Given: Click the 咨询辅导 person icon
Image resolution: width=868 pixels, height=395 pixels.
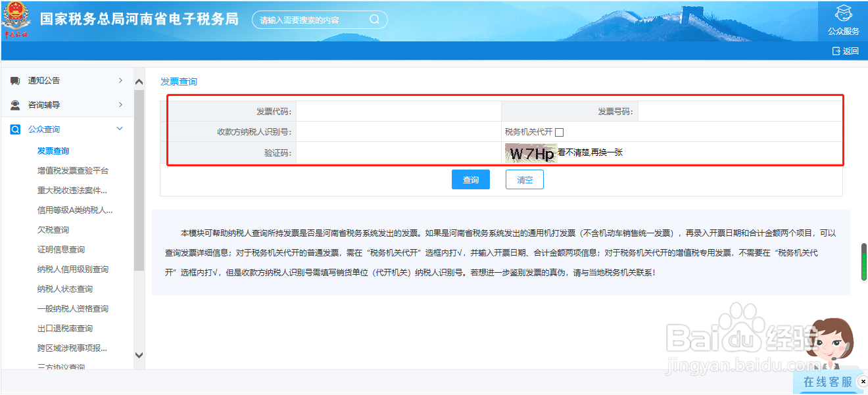Looking at the screenshot, I should (x=14, y=105).
